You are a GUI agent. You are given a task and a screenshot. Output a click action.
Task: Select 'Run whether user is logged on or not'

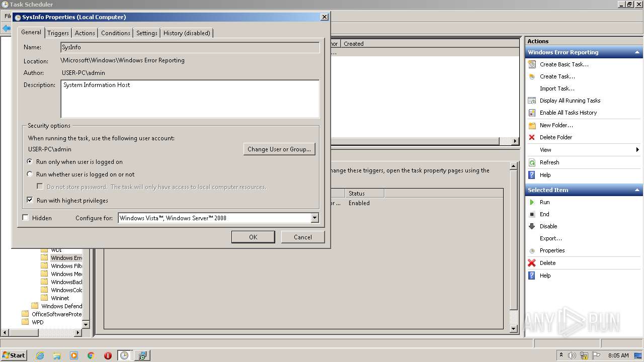coord(30,174)
